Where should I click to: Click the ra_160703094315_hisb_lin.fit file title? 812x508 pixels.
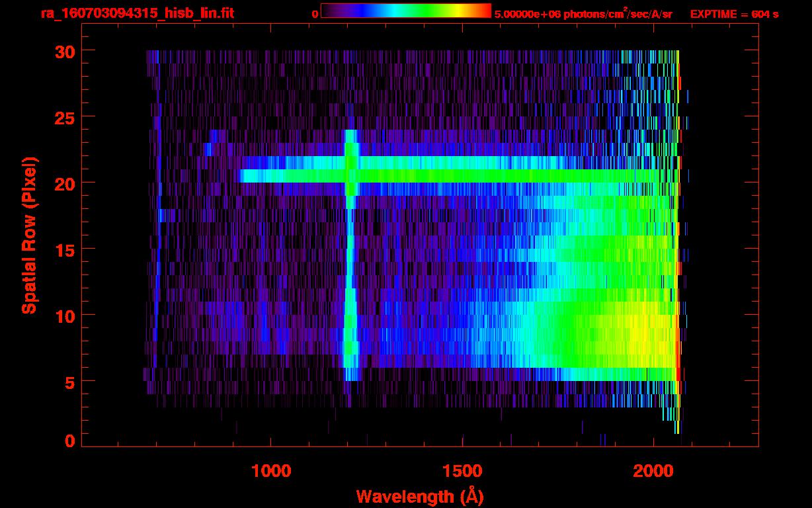[137, 13]
